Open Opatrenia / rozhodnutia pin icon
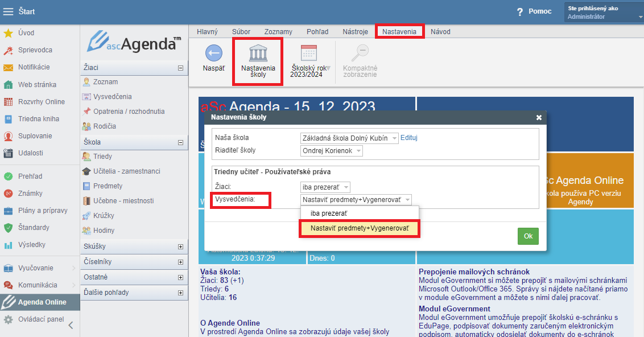644x337 pixels. tap(86, 112)
